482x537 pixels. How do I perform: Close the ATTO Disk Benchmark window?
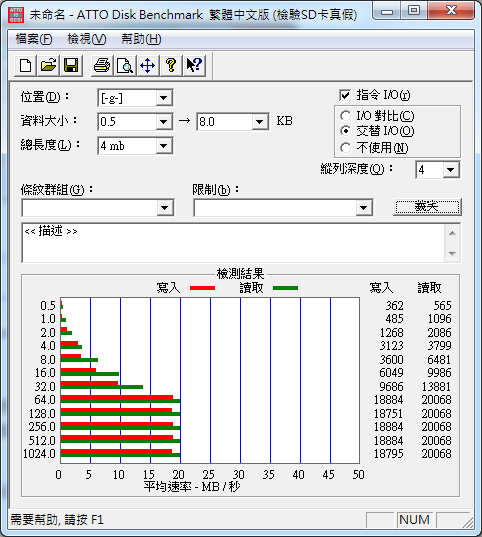[x=452, y=11]
